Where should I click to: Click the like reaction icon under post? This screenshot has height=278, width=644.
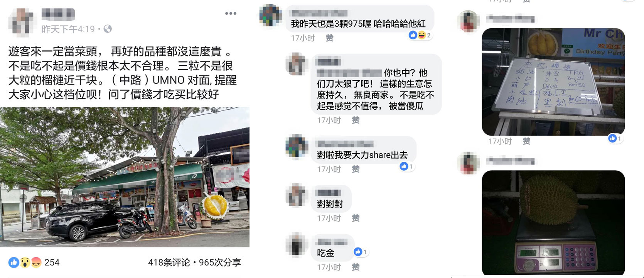(14, 263)
